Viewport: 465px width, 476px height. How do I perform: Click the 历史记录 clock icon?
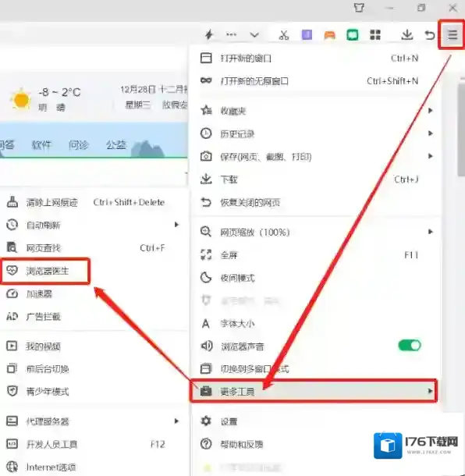206,133
